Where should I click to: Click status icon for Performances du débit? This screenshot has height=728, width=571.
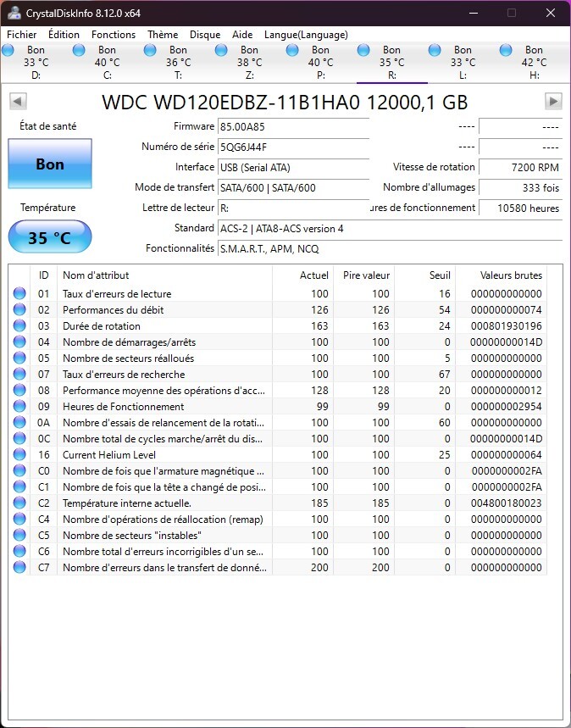click(x=19, y=309)
